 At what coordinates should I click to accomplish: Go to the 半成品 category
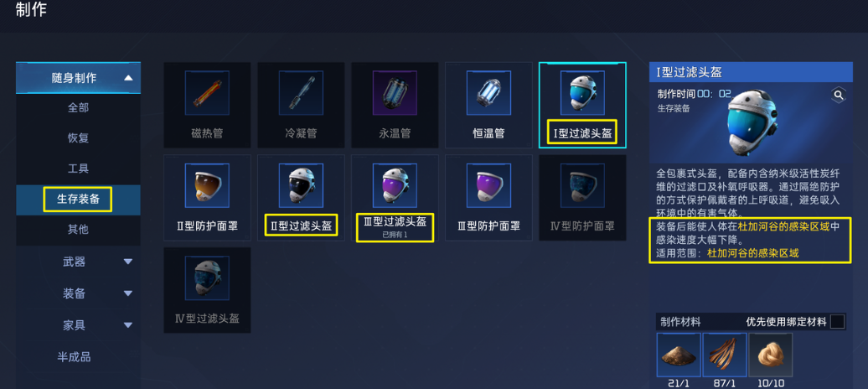point(74,357)
